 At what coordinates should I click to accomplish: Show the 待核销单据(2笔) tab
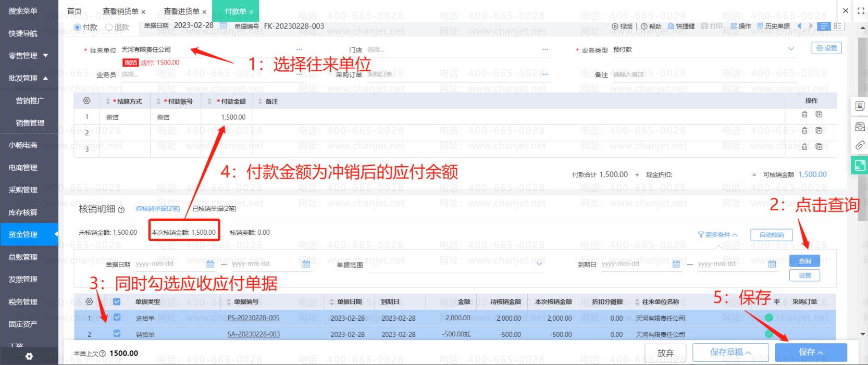[158, 209]
